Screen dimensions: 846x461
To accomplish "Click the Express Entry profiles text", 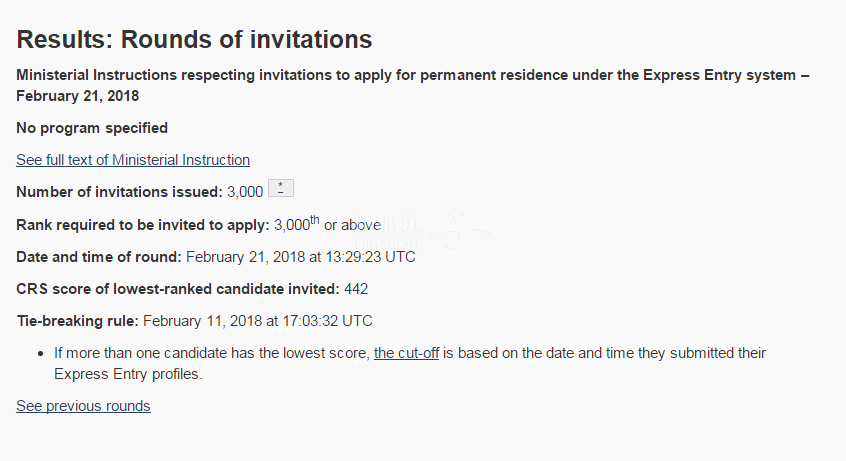I will point(128,374).
